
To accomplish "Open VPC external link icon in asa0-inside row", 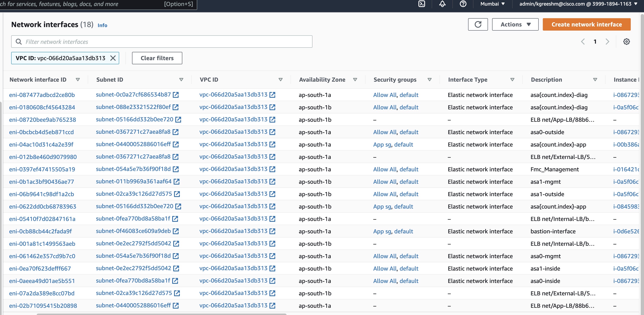I will pyautogui.click(x=273, y=281).
